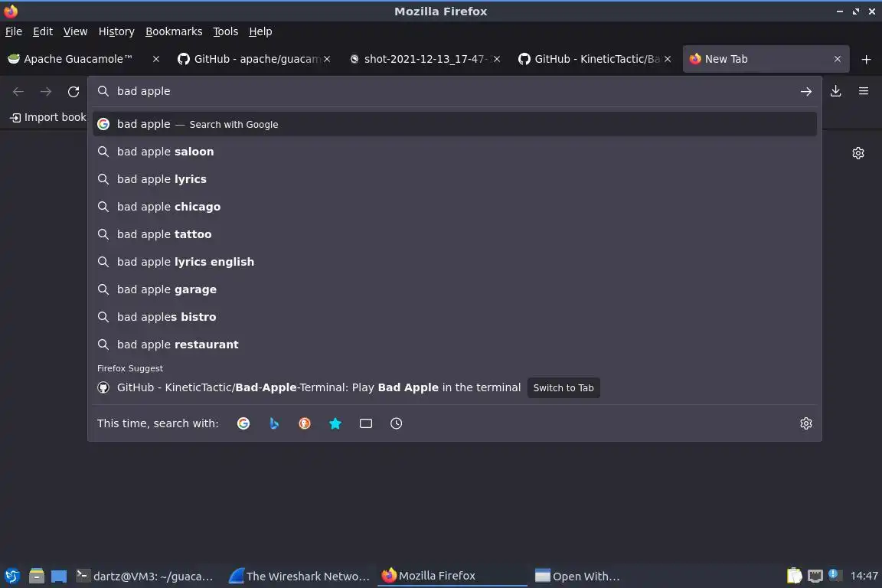
Task: Close the GitHub apache/guacamole tab
Action: [327, 59]
